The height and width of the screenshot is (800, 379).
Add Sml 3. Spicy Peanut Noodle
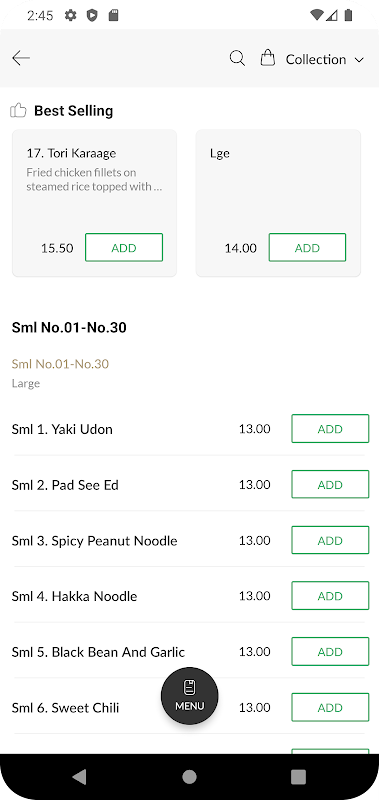click(x=330, y=540)
